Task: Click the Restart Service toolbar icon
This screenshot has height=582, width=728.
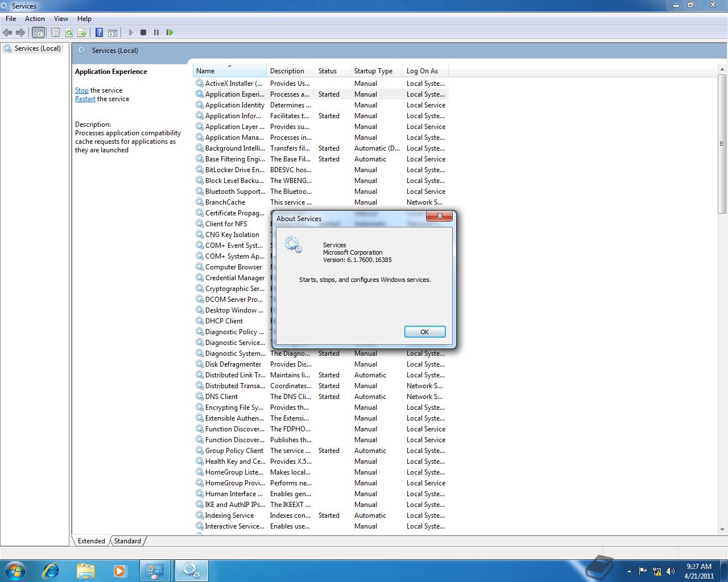Action: pyautogui.click(x=169, y=32)
